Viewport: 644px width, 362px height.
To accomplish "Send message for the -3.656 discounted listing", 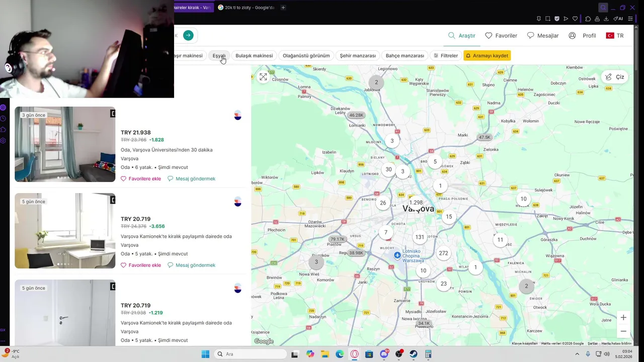I will click(191, 265).
